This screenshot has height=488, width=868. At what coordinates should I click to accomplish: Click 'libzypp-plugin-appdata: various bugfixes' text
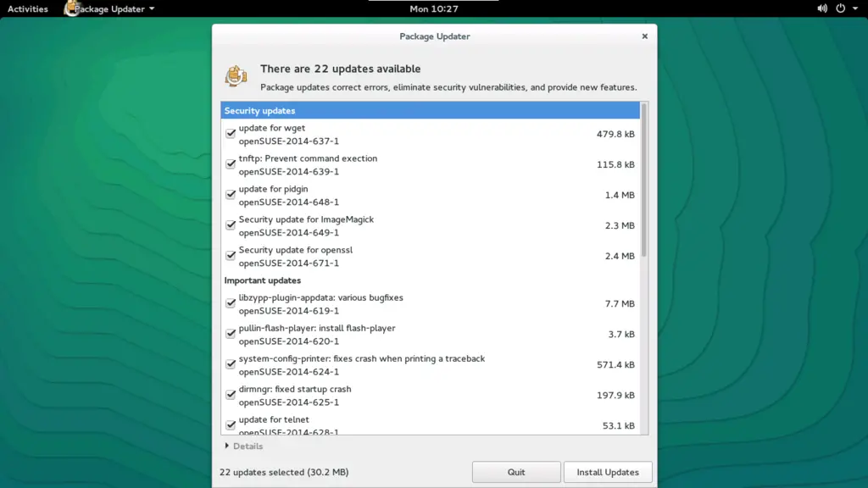point(321,297)
